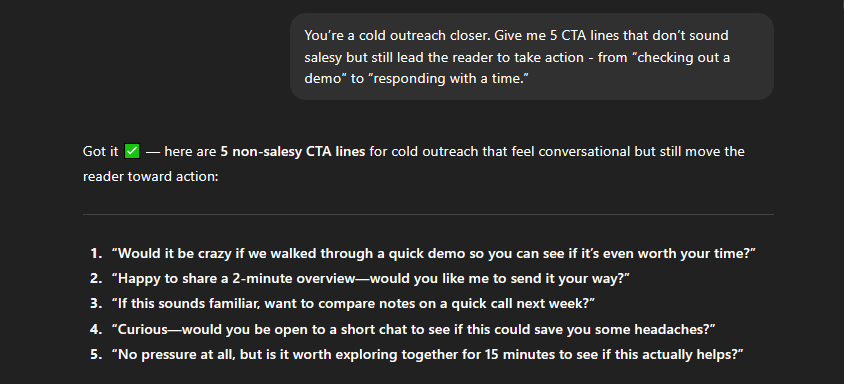Click "You're a cold outreach closer" sentence
This screenshot has height=384, width=844.
[x=397, y=36]
